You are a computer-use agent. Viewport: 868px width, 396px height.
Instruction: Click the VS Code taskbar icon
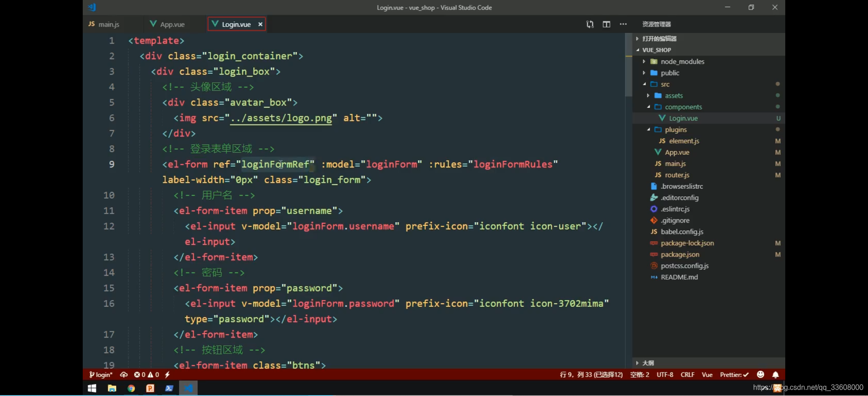coord(189,388)
